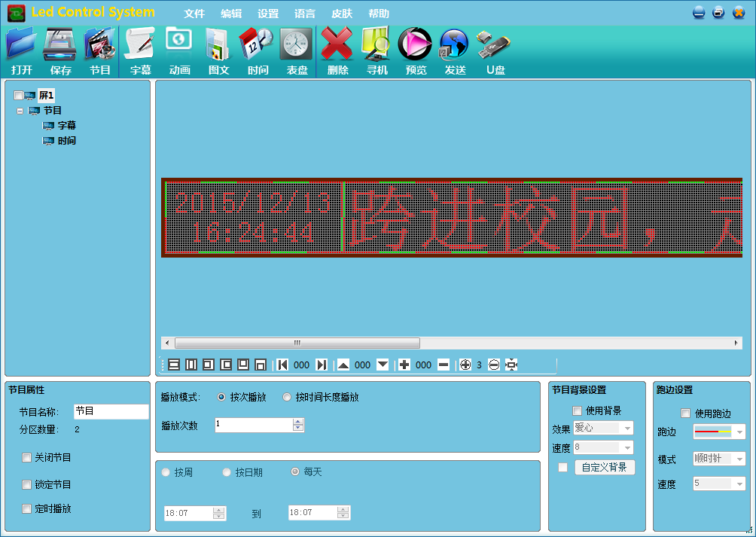Click the 节目名称 text field
Image resolution: width=756 pixels, height=537 pixels.
coord(111,412)
